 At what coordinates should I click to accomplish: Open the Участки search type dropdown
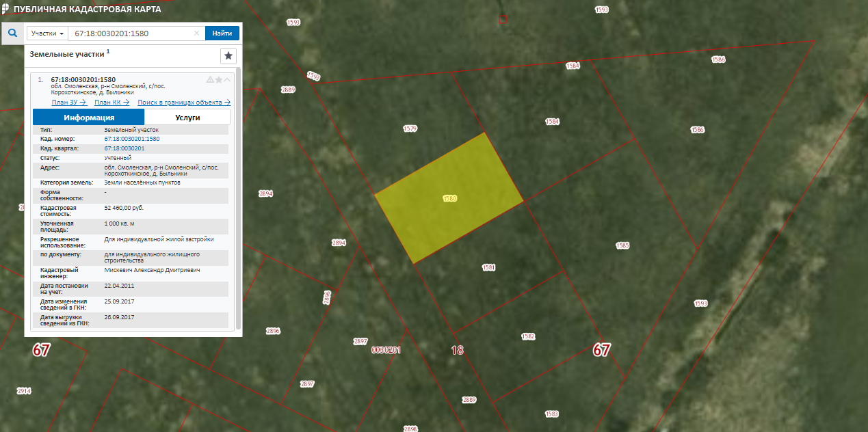pos(47,33)
